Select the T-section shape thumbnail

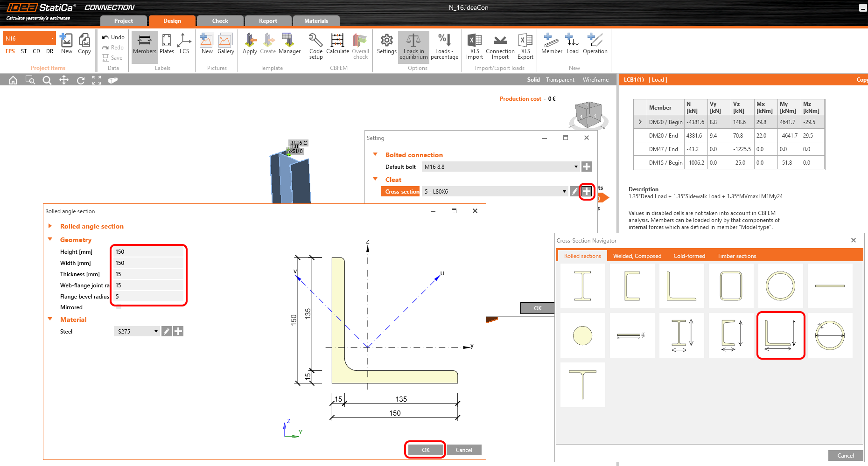coord(582,385)
